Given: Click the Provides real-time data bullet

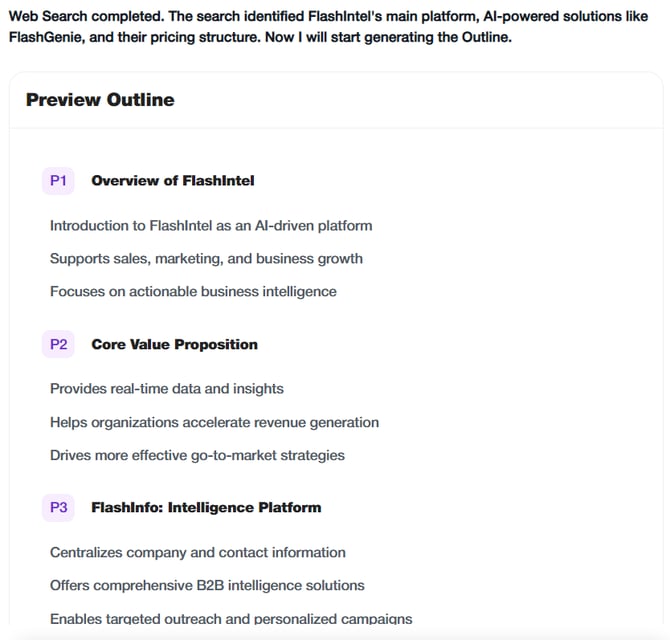Looking at the screenshot, I should point(167,389).
